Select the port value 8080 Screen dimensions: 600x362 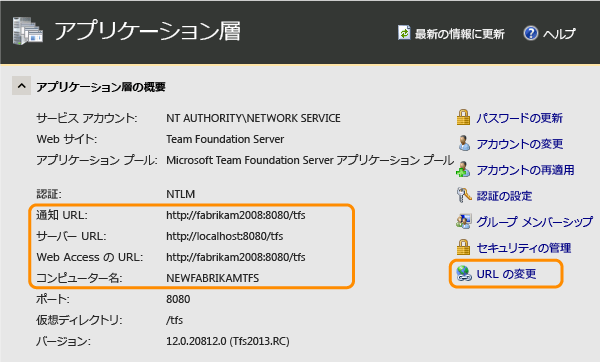coord(178,299)
